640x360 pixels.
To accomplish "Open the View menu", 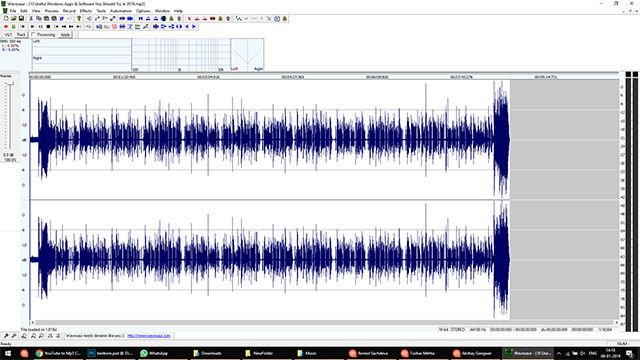I will (36, 11).
